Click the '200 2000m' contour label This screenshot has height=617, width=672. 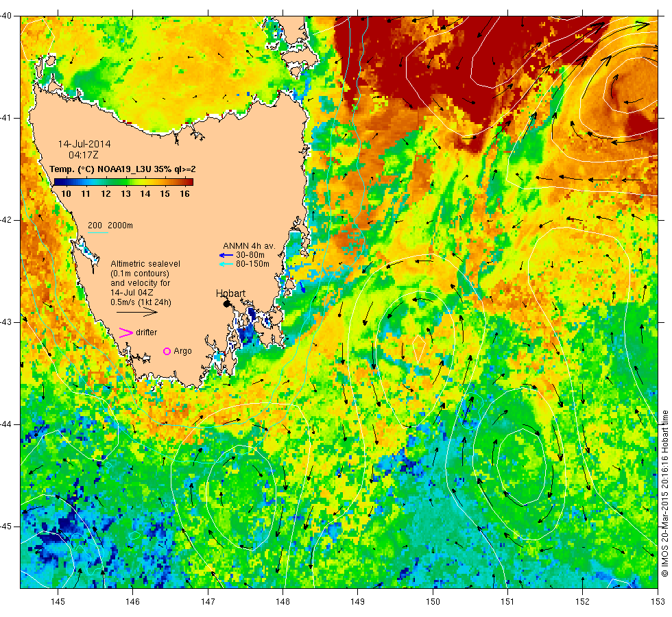tap(110, 226)
